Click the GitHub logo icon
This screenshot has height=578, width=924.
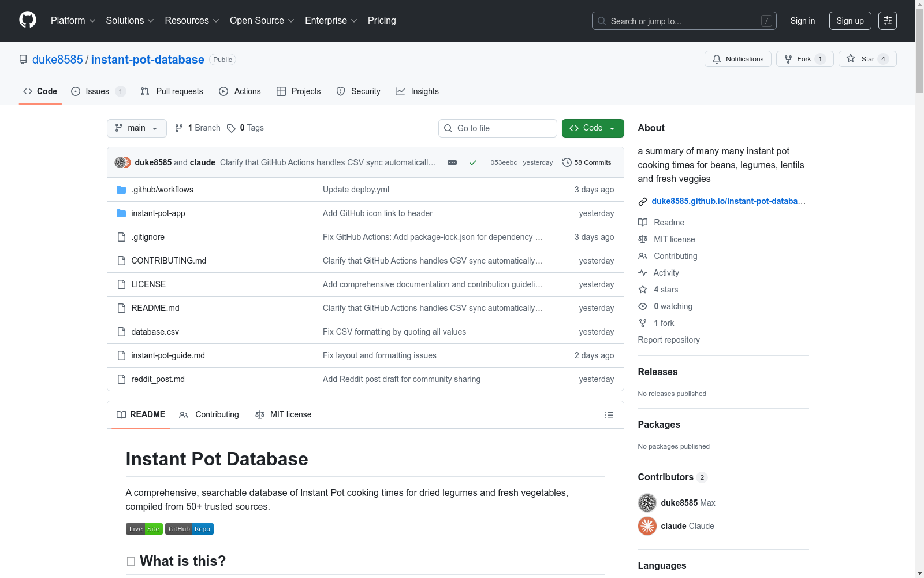click(x=28, y=20)
